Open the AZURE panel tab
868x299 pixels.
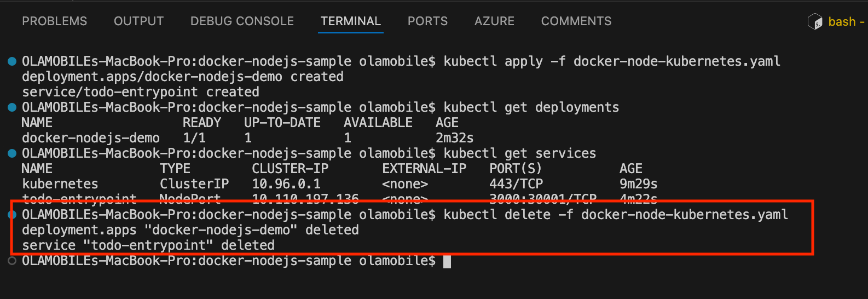[494, 21]
